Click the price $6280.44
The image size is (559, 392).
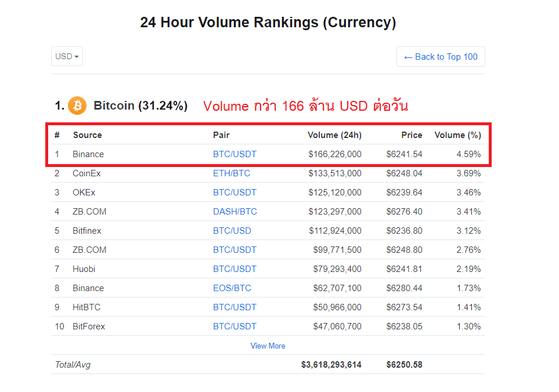pos(404,288)
